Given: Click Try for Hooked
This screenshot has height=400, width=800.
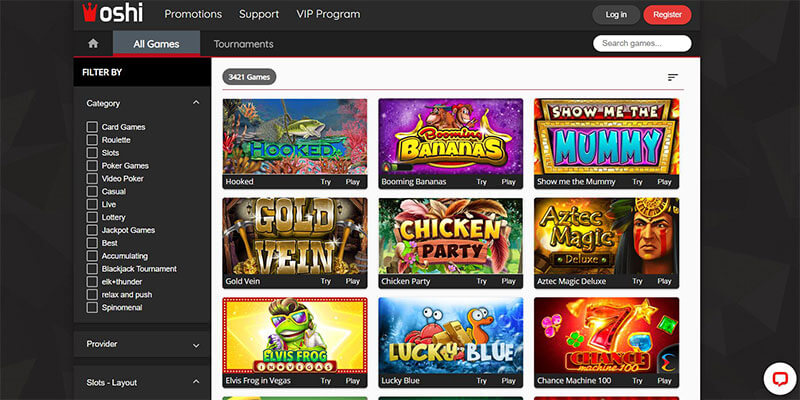Looking at the screenshot, I should click(326, 182).
